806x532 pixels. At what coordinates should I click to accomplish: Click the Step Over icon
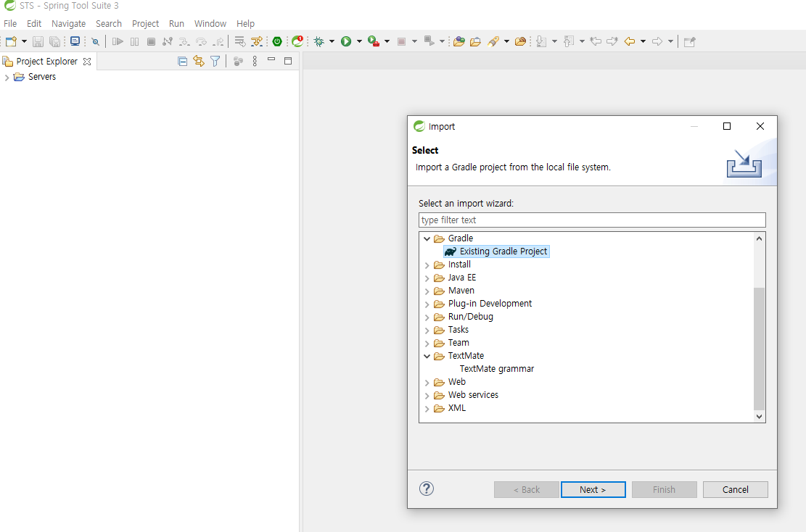coord(201,41)
